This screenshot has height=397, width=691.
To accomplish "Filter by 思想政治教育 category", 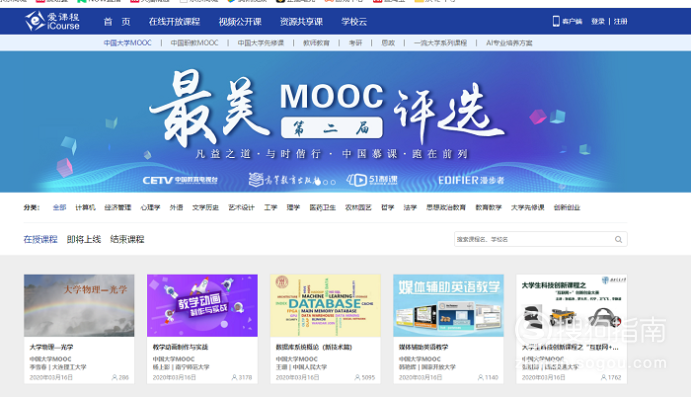I will pyautogui.click(x=446, y=208).
